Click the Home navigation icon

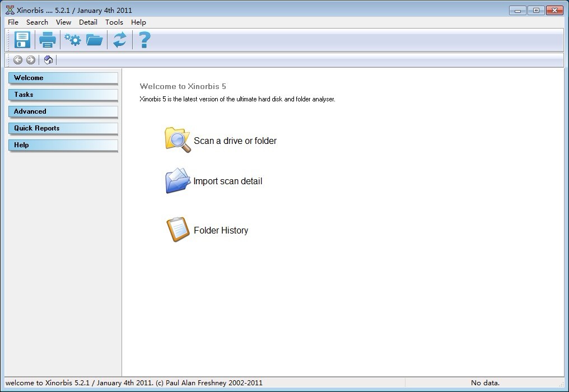[x=48, y=60]
